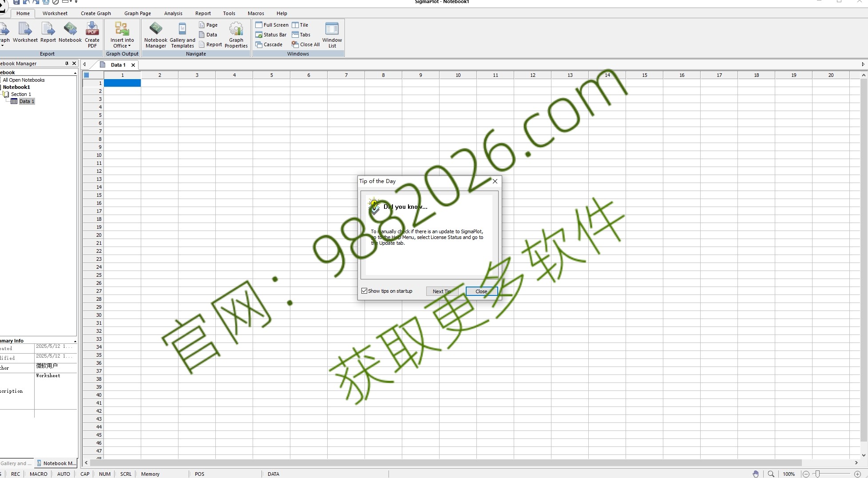Screen dimensions: 868x478
Task: Pin the Notebook Manager panel
Action: (x=67, y=64)
